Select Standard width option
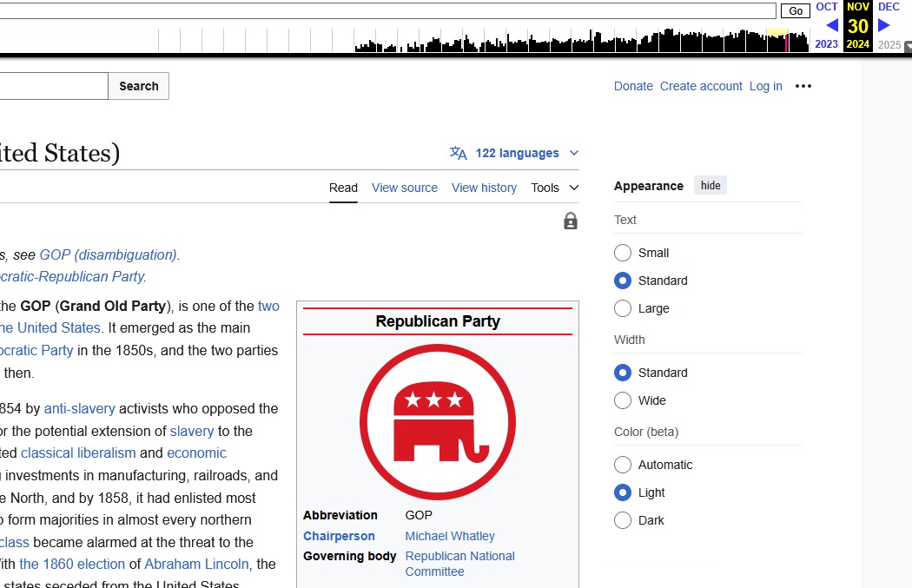The width and height of the screenshot is (912, 588). tap(623, 373)
